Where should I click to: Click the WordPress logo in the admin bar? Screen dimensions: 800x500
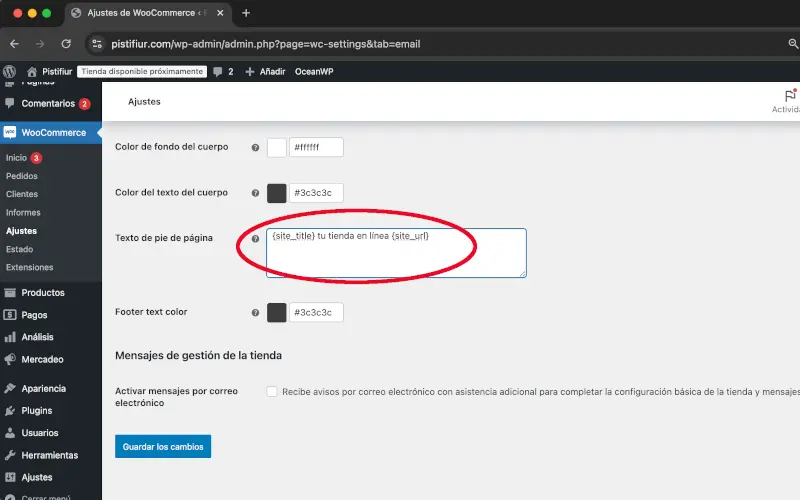coord(9,71)
